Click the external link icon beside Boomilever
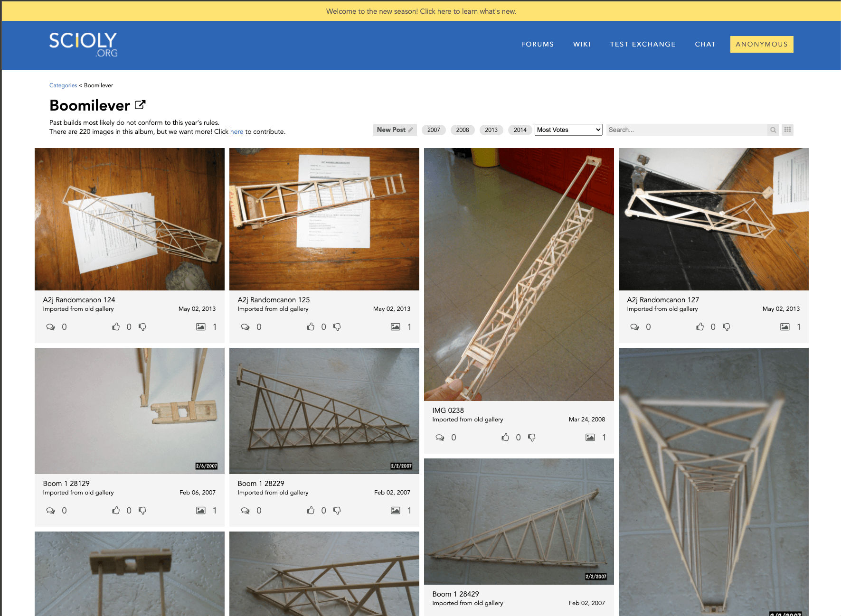 (x=140, y=105)
